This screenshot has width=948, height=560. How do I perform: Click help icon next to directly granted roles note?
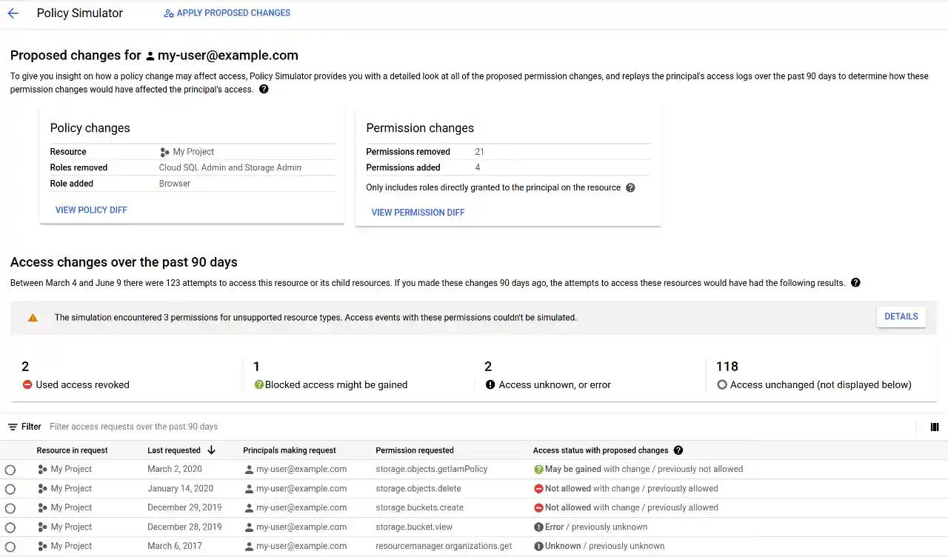click(630, 188)
